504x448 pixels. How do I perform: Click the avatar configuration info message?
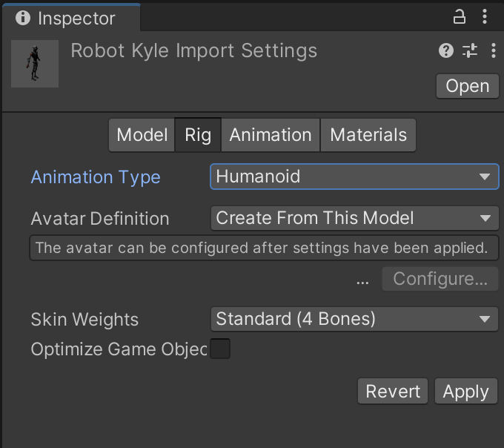click(x=264, y=248)
